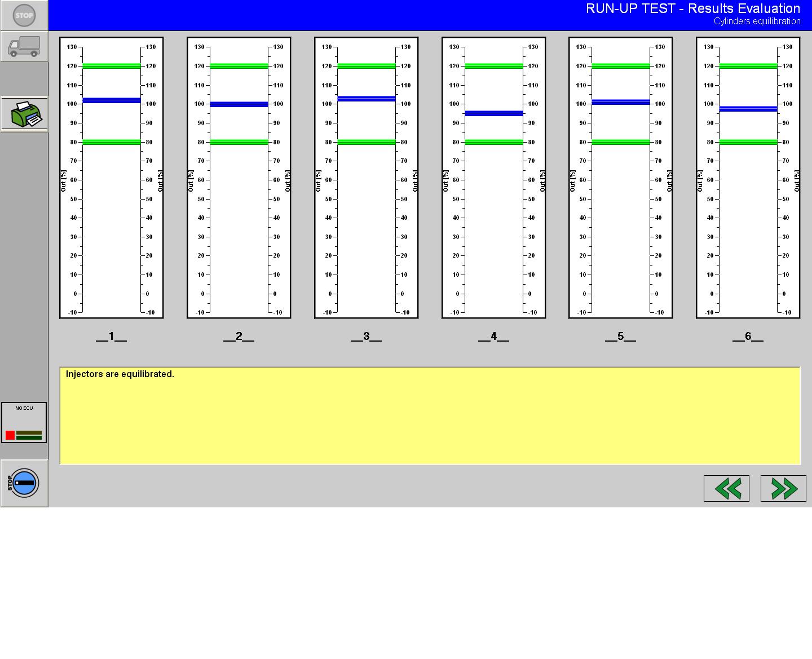Click the 'RUN-UP TEST - Results Evaluation' title
The image size is (812, 659).
click(x=693, y=8)
